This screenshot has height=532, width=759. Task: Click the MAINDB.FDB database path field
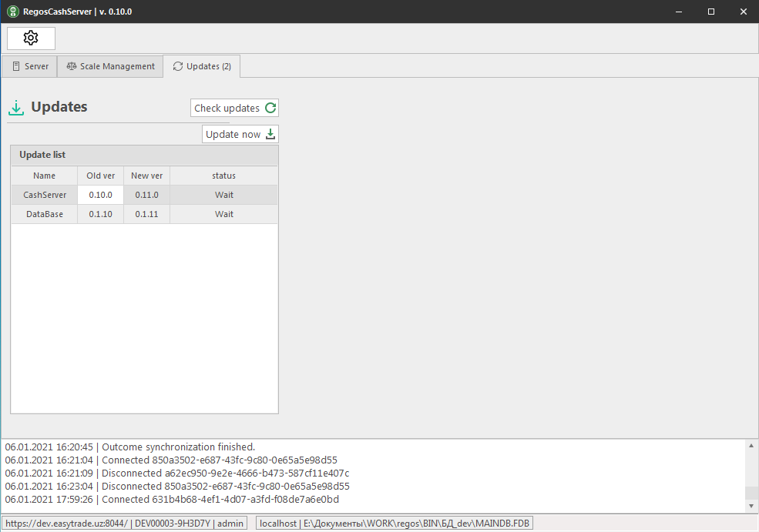click(395, 524)
